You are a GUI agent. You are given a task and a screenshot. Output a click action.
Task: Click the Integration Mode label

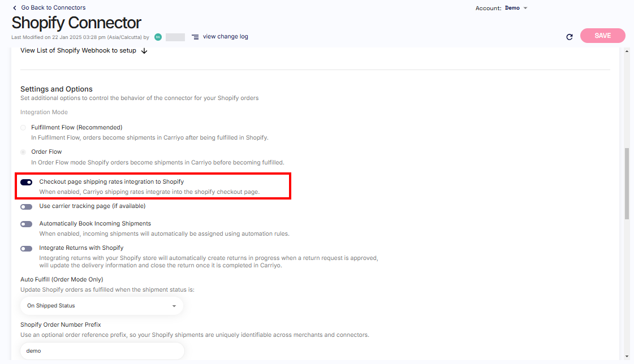click(x=44, y=112)
